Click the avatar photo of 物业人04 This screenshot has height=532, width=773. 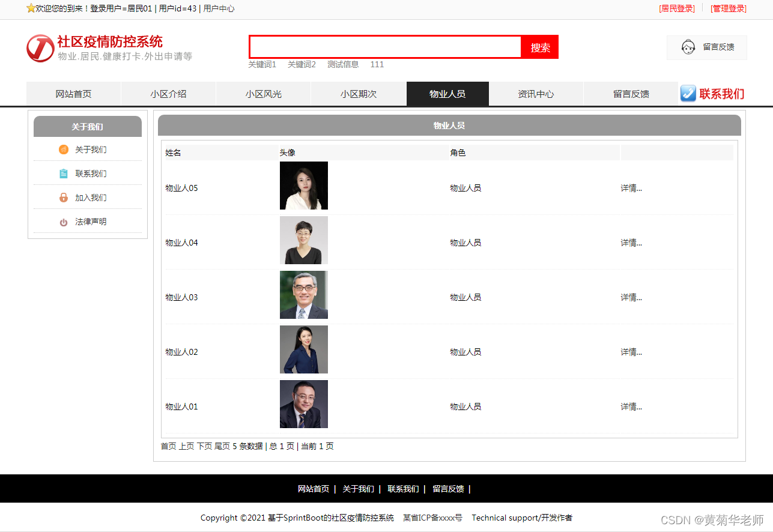(304, 240)
